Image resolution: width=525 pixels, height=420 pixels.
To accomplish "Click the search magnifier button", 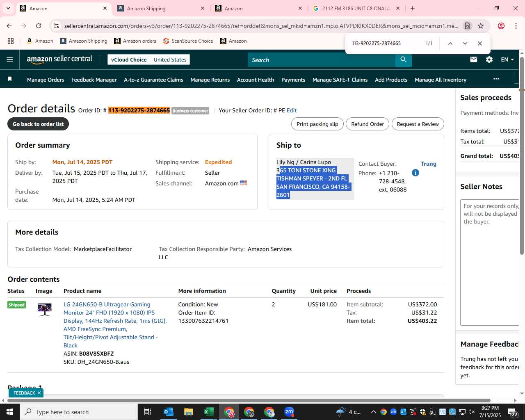I will click(404, 59).
